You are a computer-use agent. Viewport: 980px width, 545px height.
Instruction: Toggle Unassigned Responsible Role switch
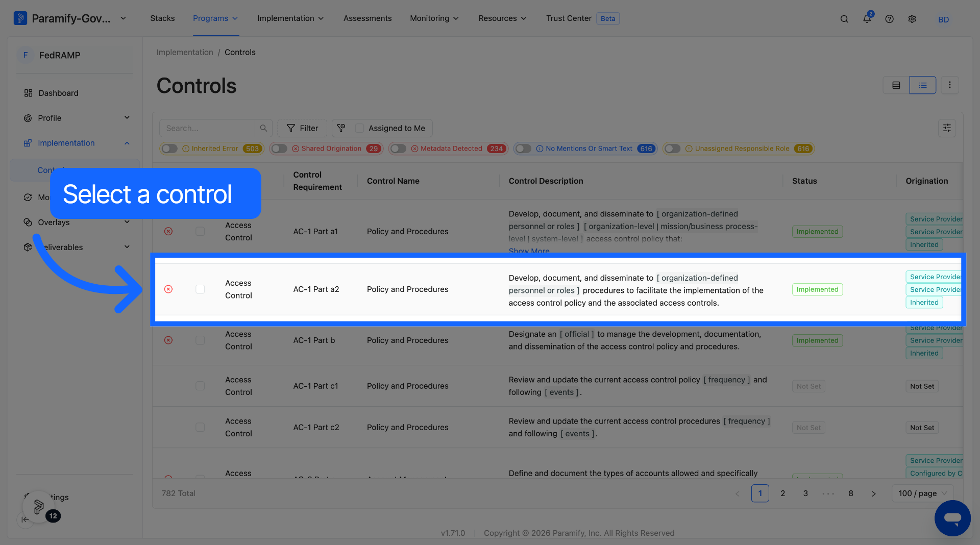point(672,148)
